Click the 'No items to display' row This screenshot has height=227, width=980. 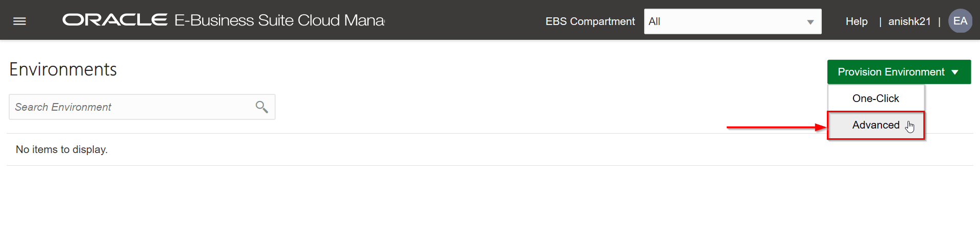(x=62, y=149)
